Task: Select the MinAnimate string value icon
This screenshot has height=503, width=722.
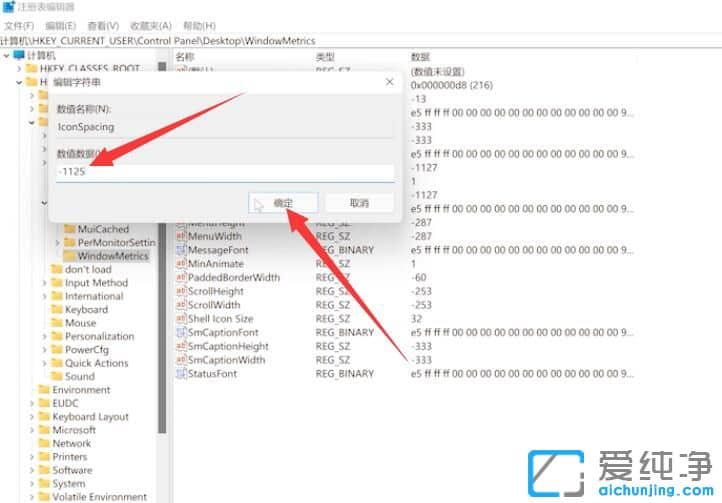Action: coord(181,263)
